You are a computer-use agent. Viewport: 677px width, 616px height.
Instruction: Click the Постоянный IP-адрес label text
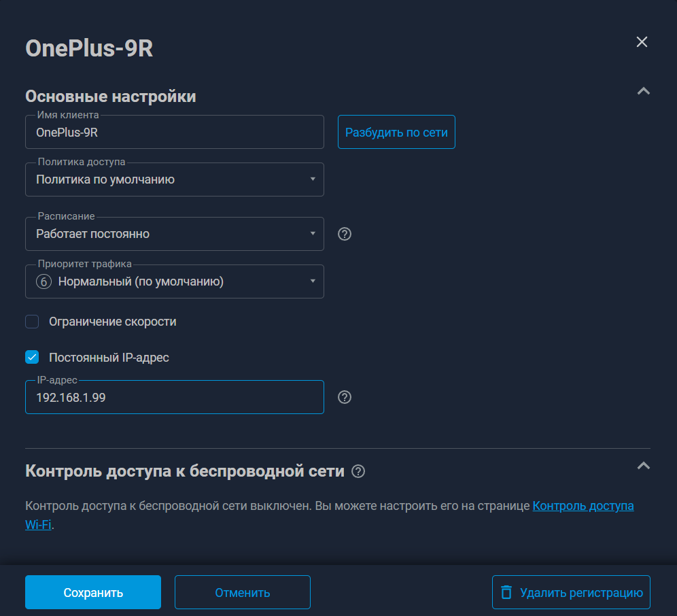click(x=109, y=358)
